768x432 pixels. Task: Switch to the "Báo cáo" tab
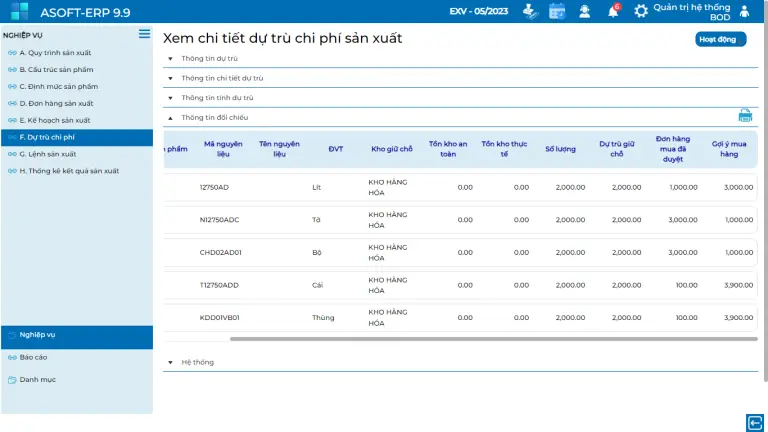coord(33,357)
